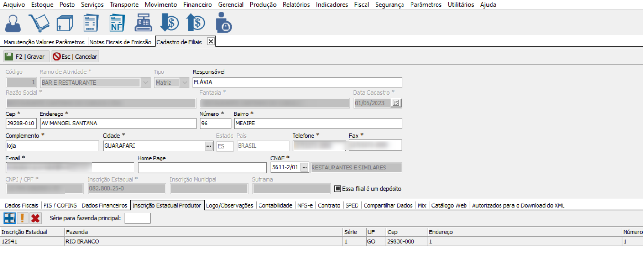Viewport: 644px width, 275px height.
Task: Open the hand truck stock icon
Action: point(39,23)
